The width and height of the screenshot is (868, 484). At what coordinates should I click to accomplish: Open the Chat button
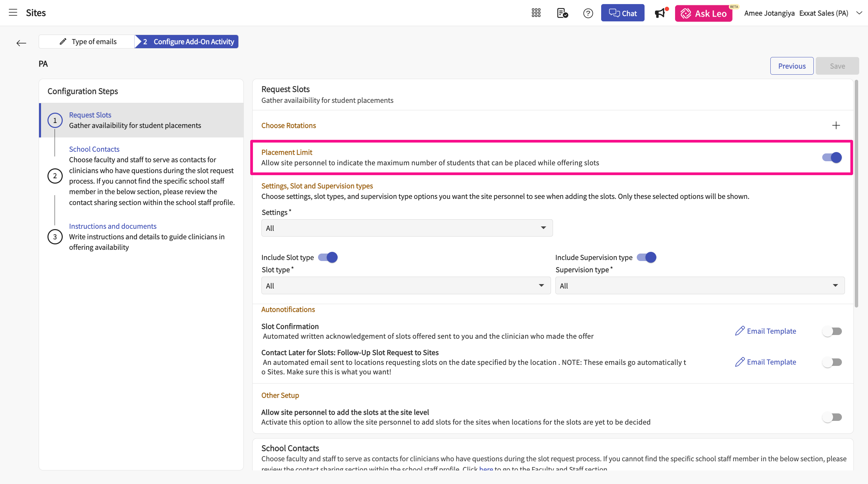coord(623,13)
